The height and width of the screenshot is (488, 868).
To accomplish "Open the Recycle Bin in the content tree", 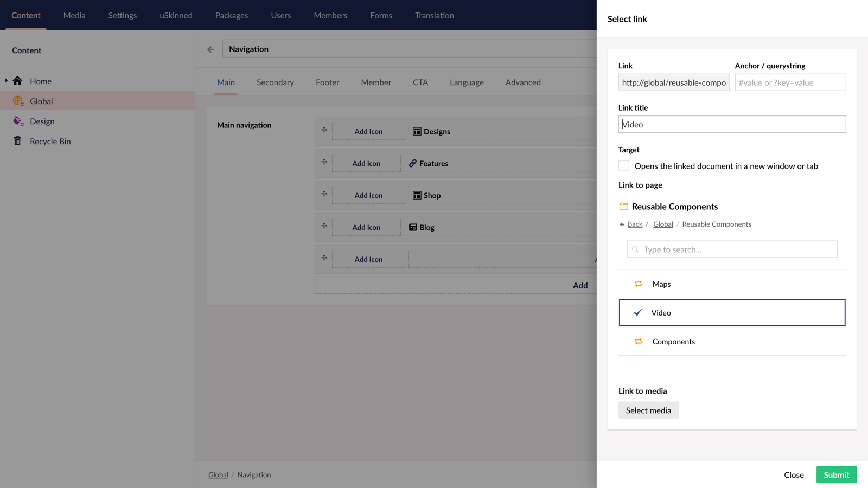I will pos(50,141).
